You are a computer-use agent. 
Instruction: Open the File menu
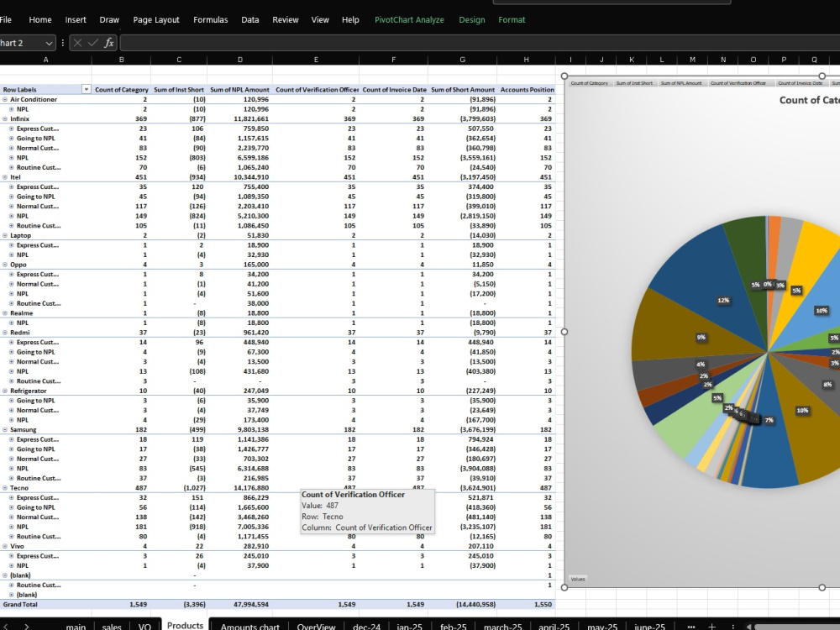click(x=5, y=20)
